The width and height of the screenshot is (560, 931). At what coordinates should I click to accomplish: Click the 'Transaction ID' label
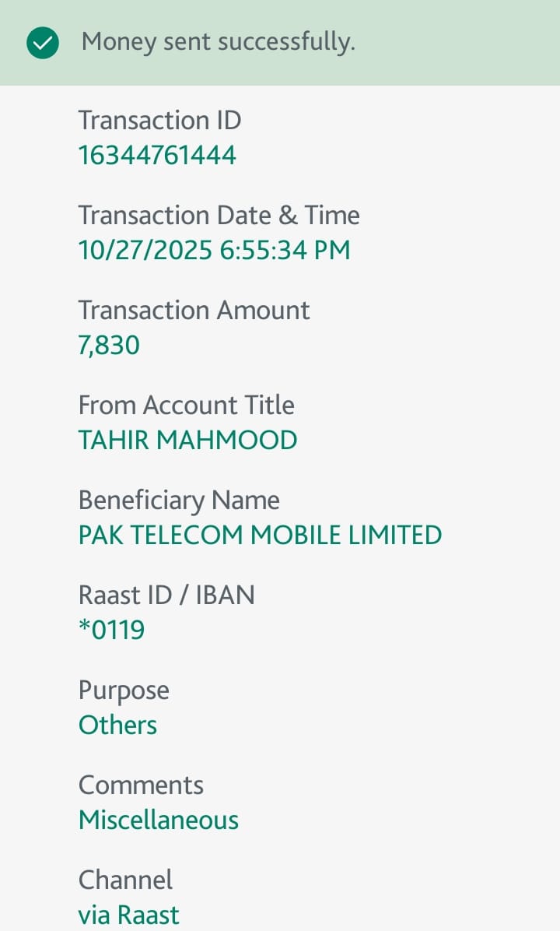159,121
